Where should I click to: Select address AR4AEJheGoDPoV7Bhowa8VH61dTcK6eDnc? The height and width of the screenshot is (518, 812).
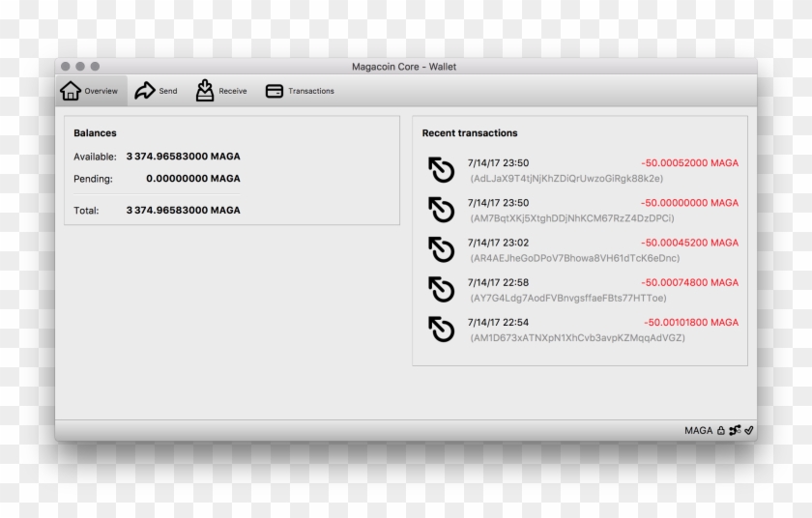tap(575, 258)
